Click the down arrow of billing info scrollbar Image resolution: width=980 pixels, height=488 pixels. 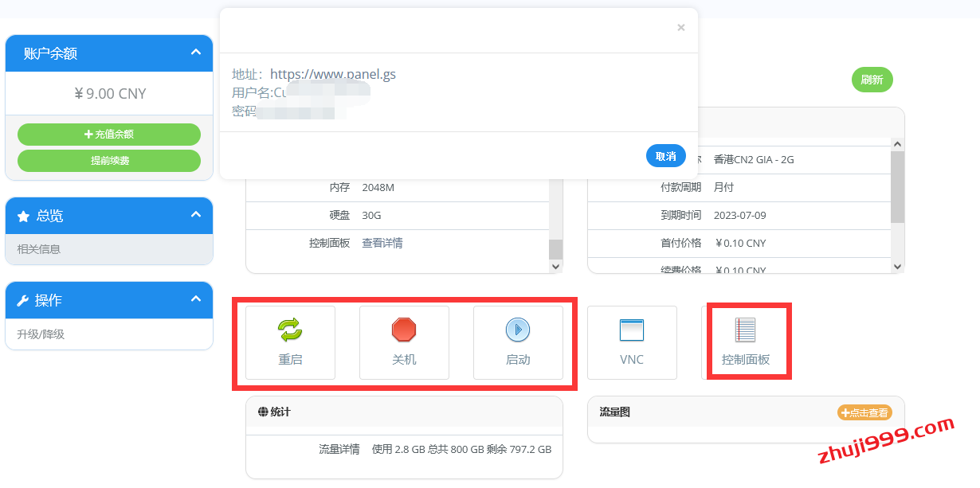[897, 267]
